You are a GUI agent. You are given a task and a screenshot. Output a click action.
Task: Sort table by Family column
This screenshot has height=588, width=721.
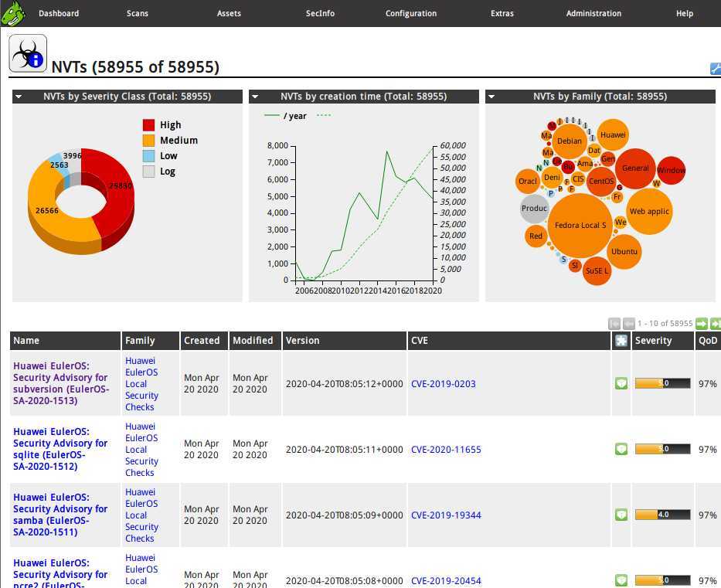(140, 341)
